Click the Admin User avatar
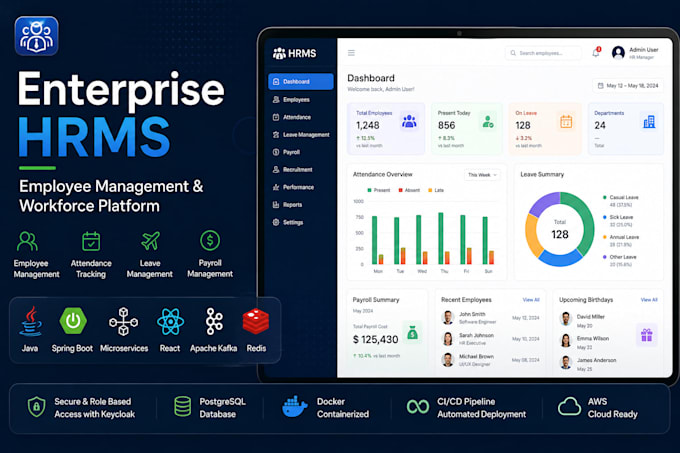680x453 pixels. pos(618,53)
